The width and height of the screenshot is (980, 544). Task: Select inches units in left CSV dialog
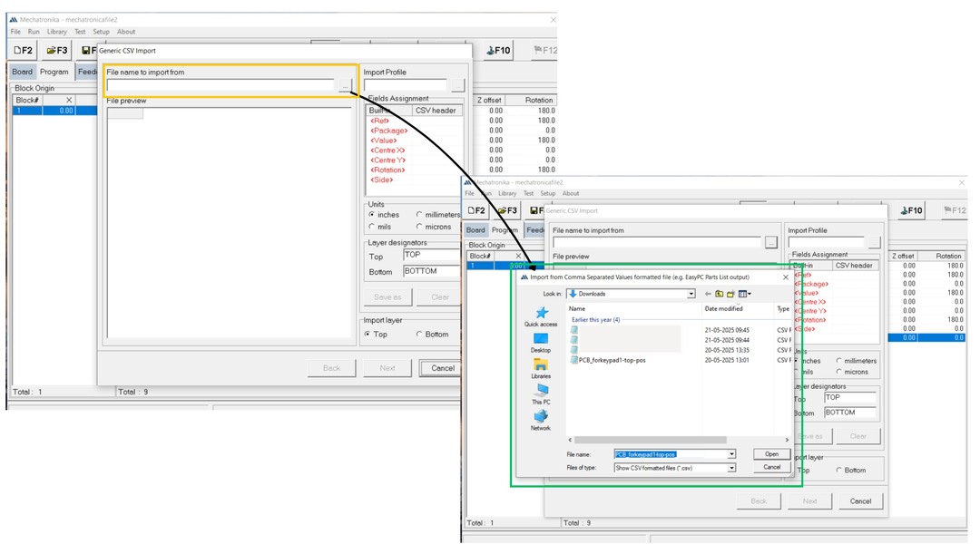pyautogui.click(x=384, y=214)
